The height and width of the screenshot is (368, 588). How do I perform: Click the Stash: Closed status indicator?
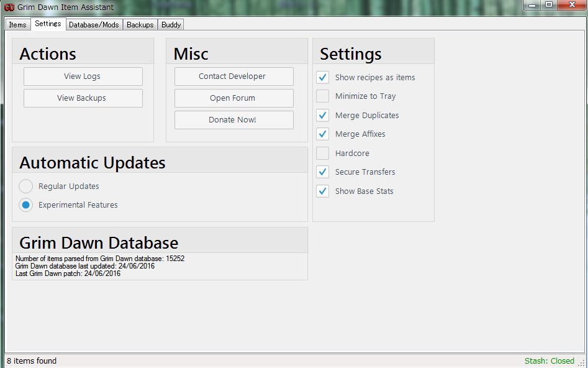coord(550,361)
